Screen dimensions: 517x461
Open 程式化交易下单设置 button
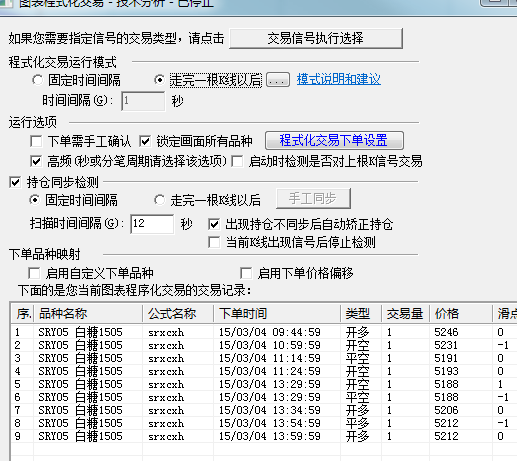point(334,140)
